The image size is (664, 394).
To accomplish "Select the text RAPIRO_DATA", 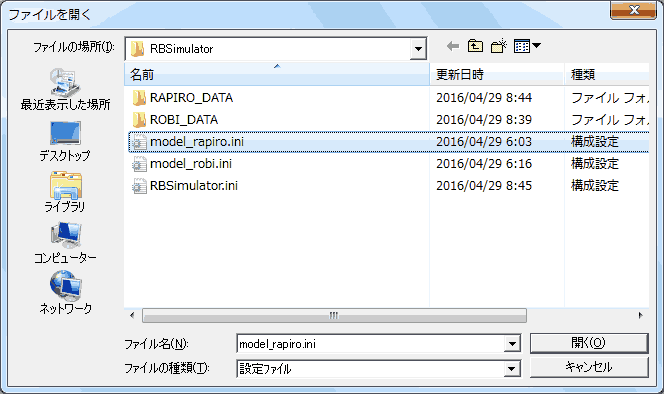I will (x=191, y=98).
